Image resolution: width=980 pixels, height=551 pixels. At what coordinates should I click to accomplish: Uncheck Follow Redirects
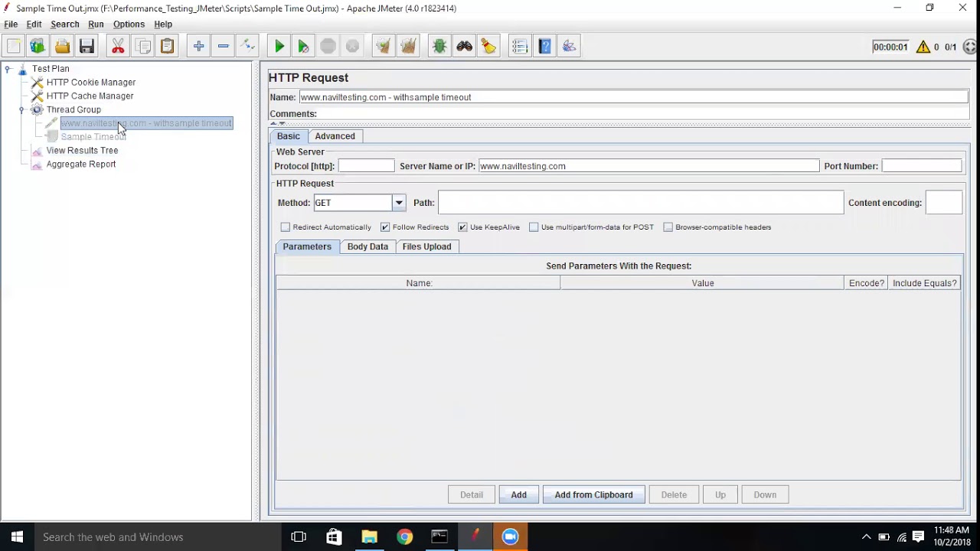click(385, 227)
